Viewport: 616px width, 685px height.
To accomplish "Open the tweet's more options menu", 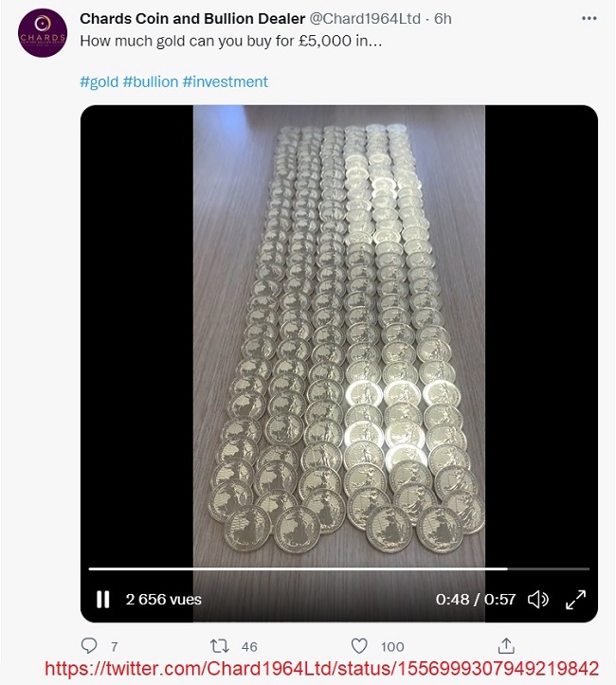I will pyautogui.click(x=589, y=18).
